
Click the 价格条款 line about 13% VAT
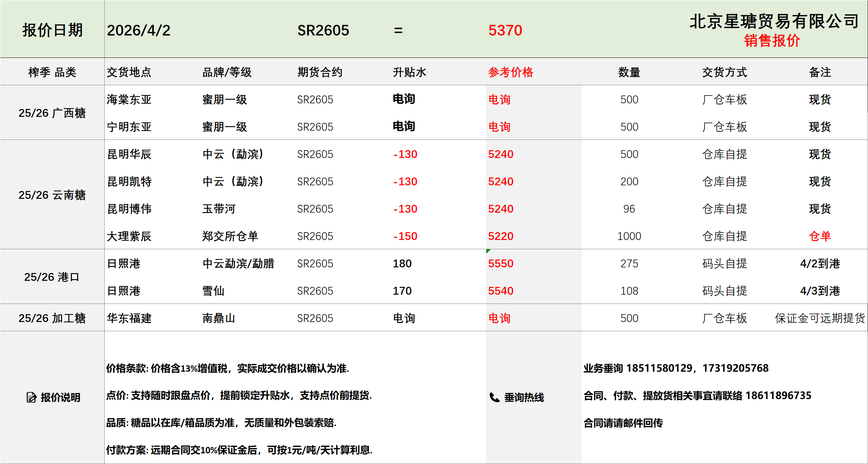click(x=228, y=369)
